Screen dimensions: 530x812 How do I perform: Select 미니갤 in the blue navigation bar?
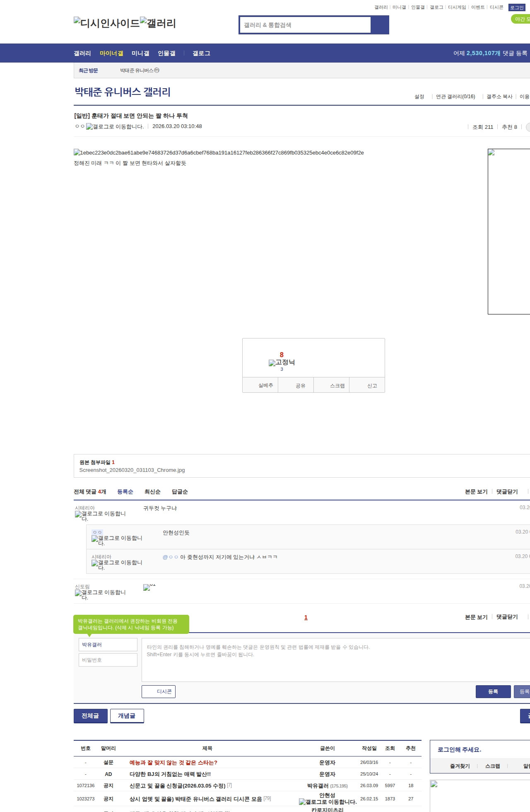coord(140,53)
